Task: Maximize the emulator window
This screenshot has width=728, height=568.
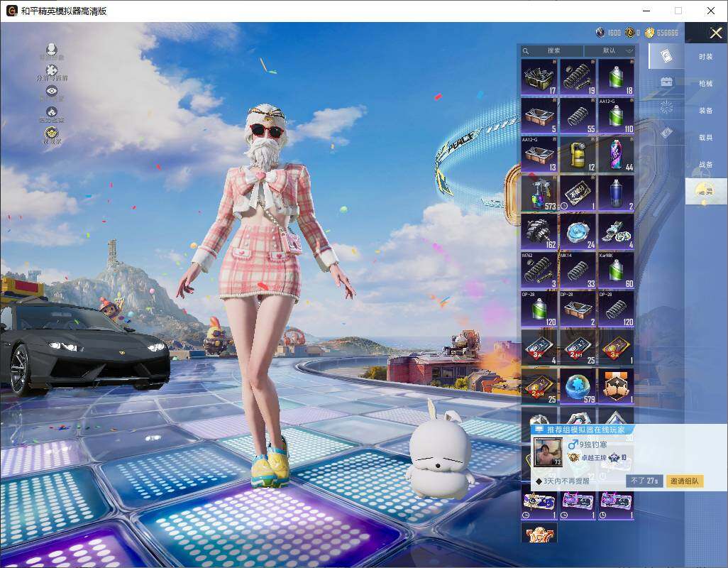Action: tap(678, 11)
